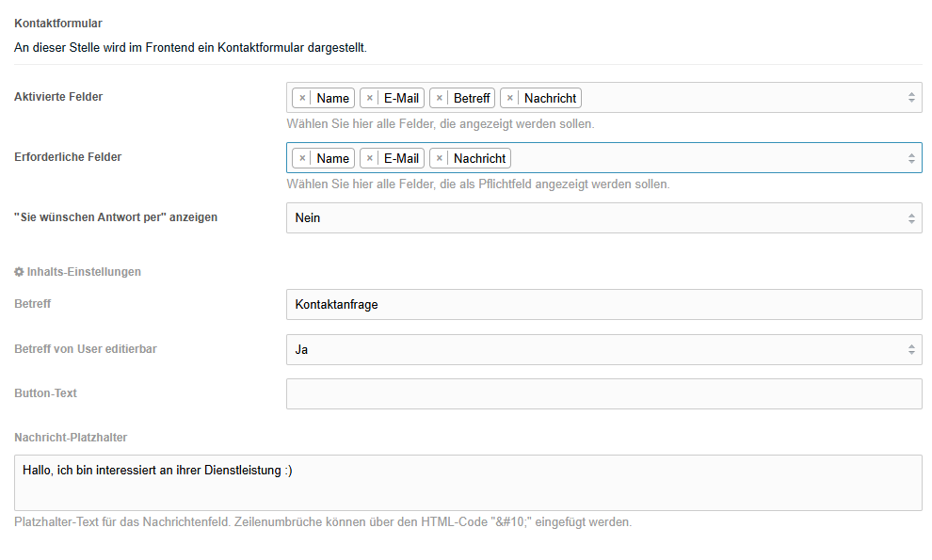This screenshot has width=932, height=560.
Task: Click the gear icon beside Inhalts-Einstellungen
Action: click(19, 272)
